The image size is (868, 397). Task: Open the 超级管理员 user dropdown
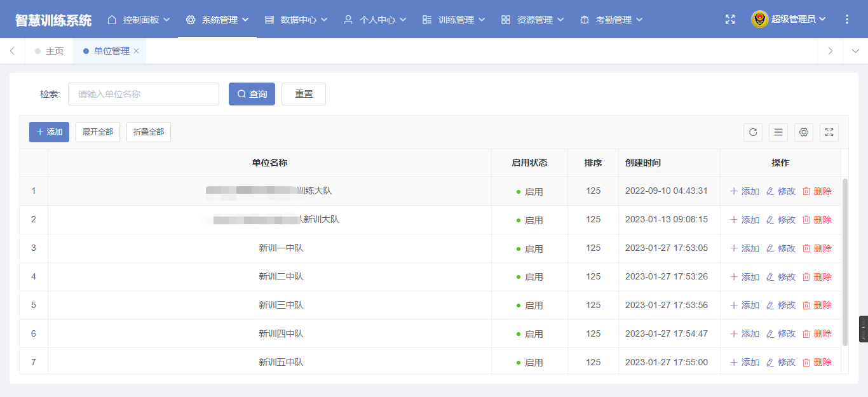789,20
